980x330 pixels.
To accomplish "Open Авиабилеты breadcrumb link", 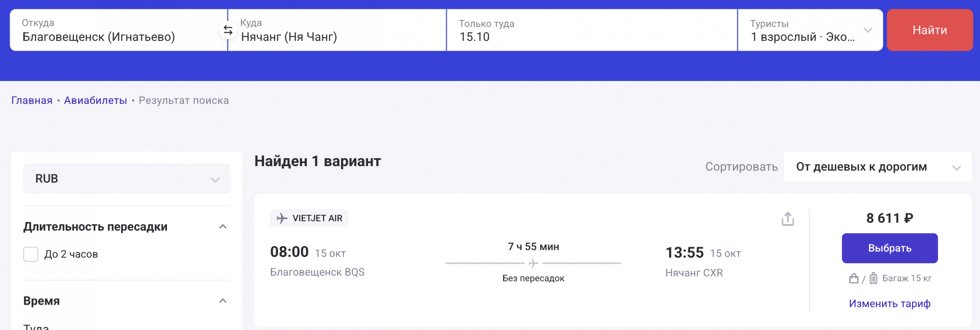I will [95, 100].
